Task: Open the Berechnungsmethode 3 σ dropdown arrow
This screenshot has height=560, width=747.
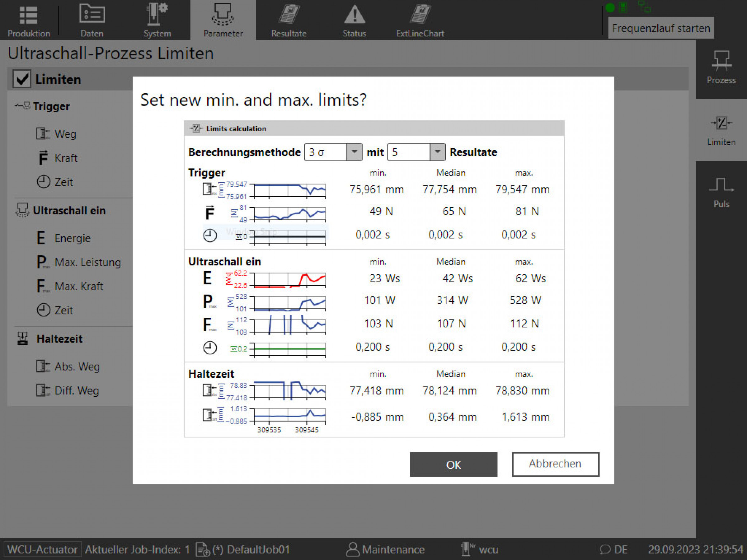Action: 354,152
